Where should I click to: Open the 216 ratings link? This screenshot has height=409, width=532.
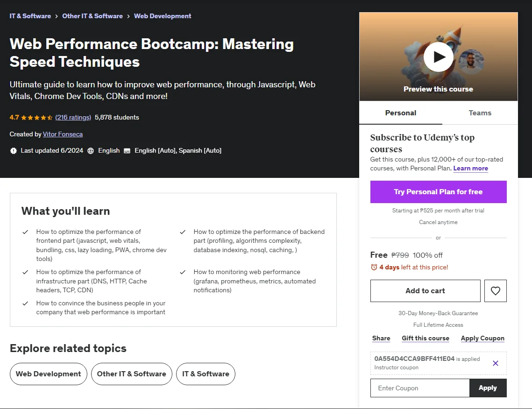pyautogui.click(x=73, y=117)
